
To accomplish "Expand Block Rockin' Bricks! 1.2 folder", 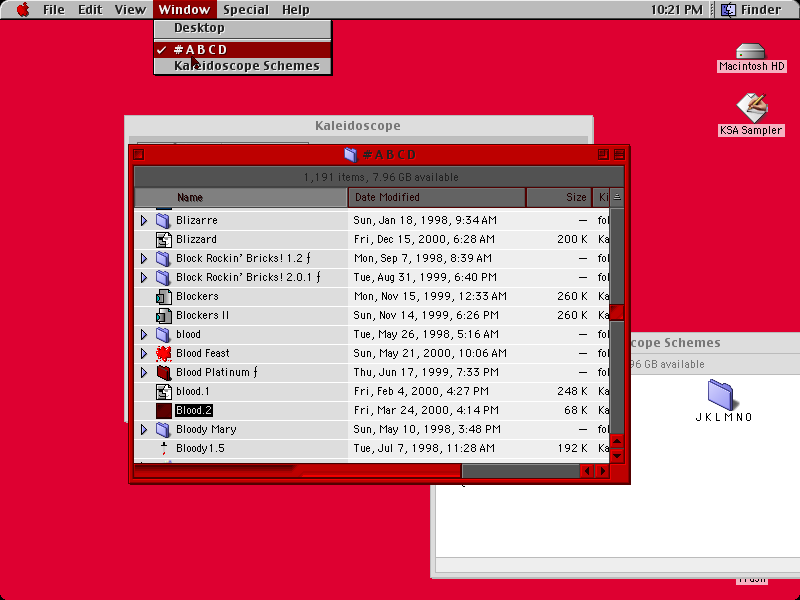I will tap(144, 258).
